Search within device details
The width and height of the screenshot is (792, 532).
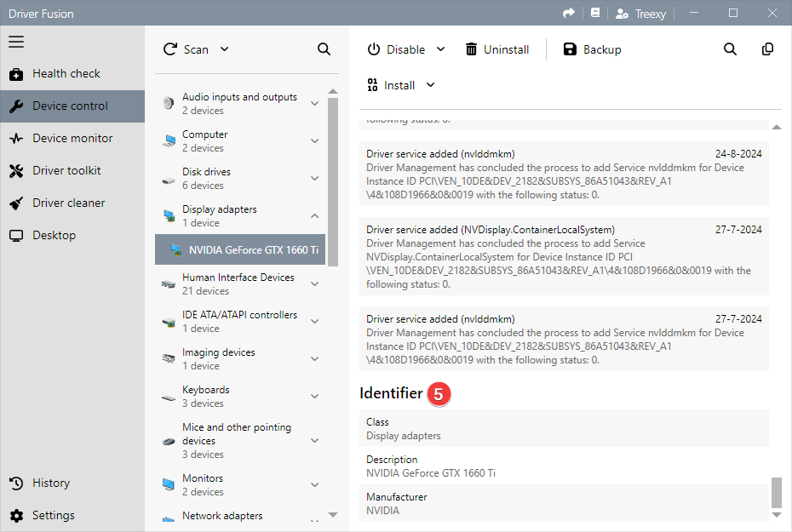point(730,49)
